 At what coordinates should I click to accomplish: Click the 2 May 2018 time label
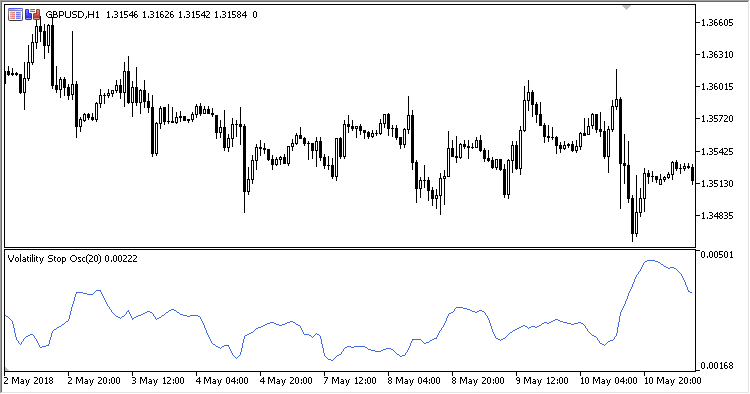coord(29,381)
